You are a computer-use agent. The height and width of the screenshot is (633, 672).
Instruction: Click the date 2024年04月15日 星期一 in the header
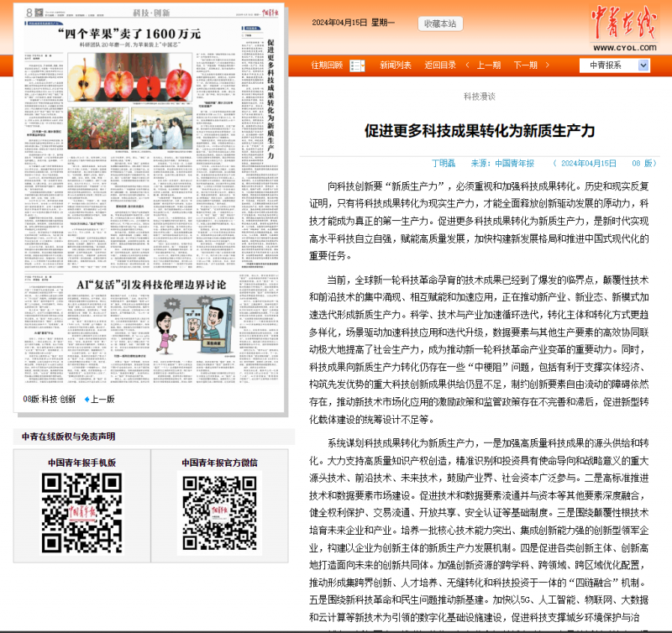coord(353,23)
